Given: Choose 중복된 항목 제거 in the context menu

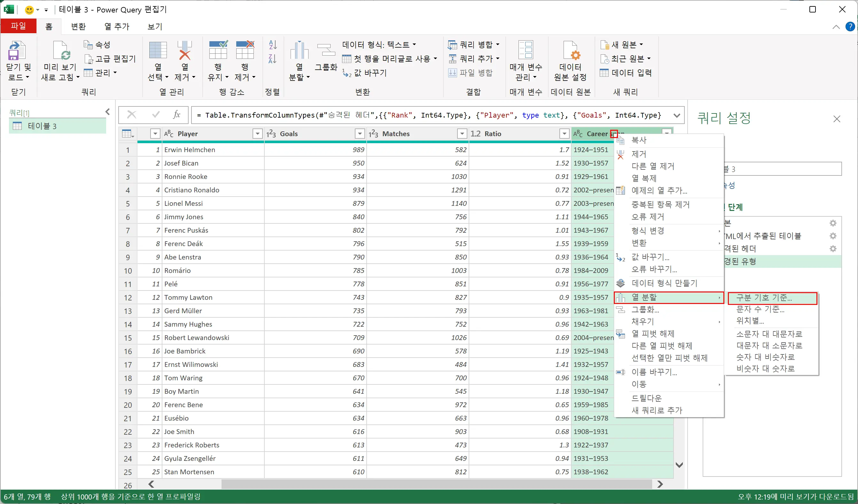Looking at the screenshot, I should [660, 205].
